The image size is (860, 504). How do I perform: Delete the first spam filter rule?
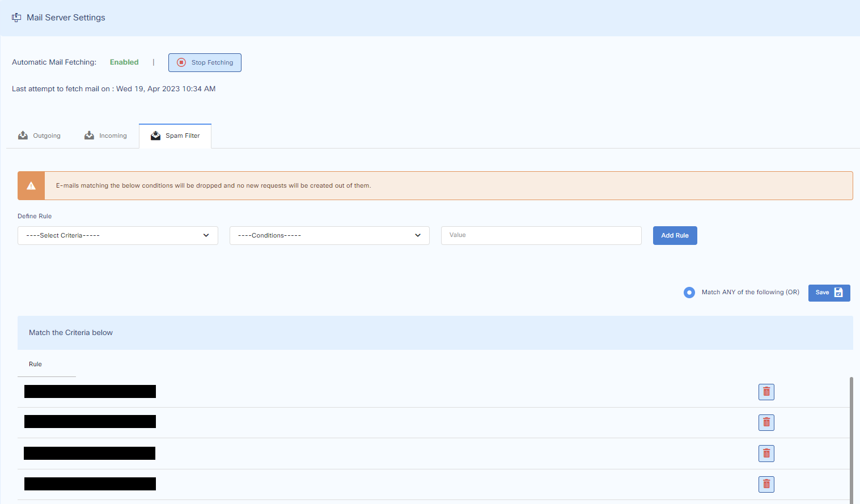click(x=766, y=392)
